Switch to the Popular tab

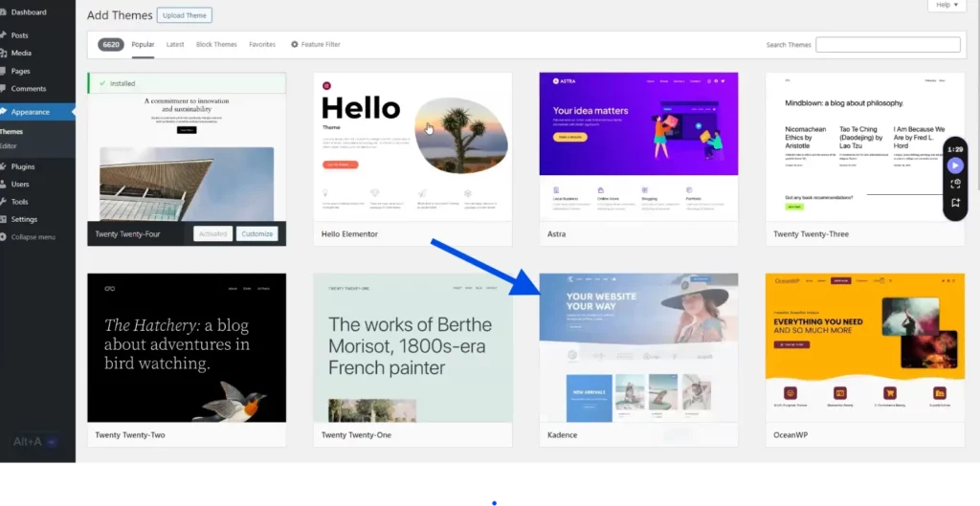144,45
